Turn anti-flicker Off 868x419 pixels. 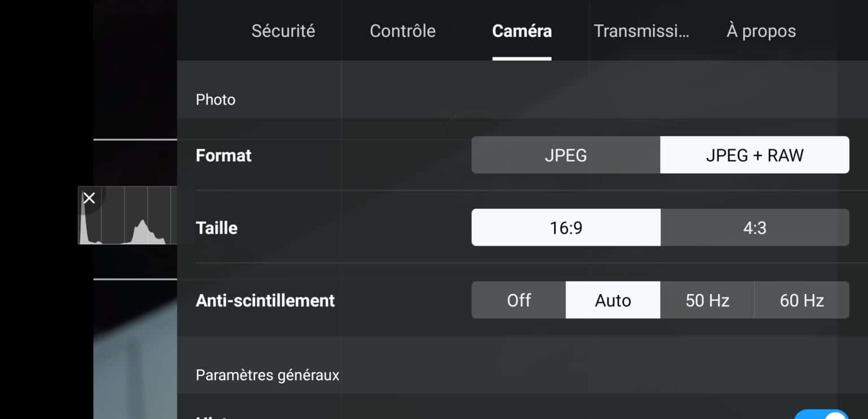tap(519, 300)
